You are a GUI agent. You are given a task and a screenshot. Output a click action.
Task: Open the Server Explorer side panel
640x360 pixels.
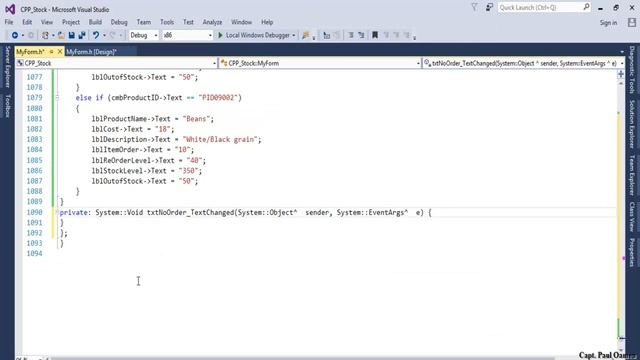click(7, 67)
